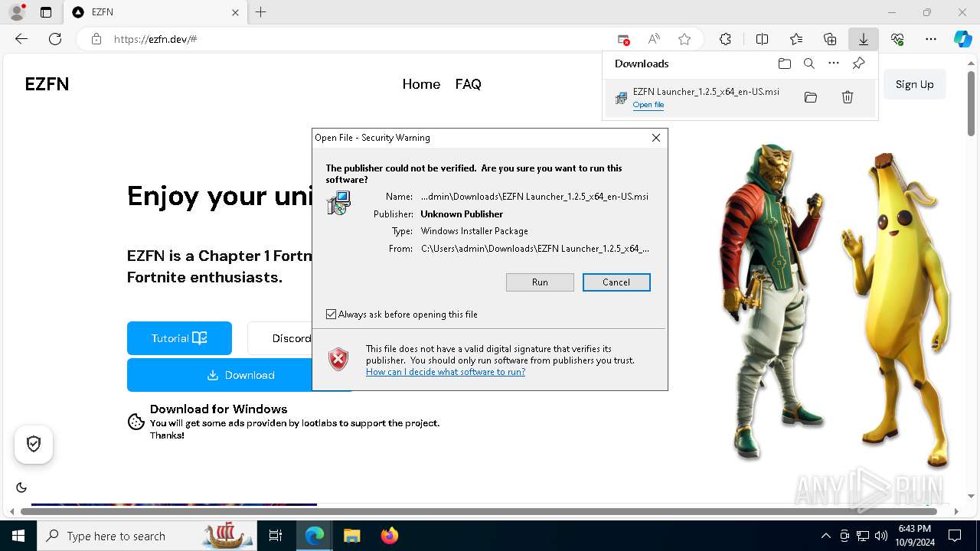The image size is (980, 551).
Task: Open the cookie settings icon
Action: click(136, 422)
